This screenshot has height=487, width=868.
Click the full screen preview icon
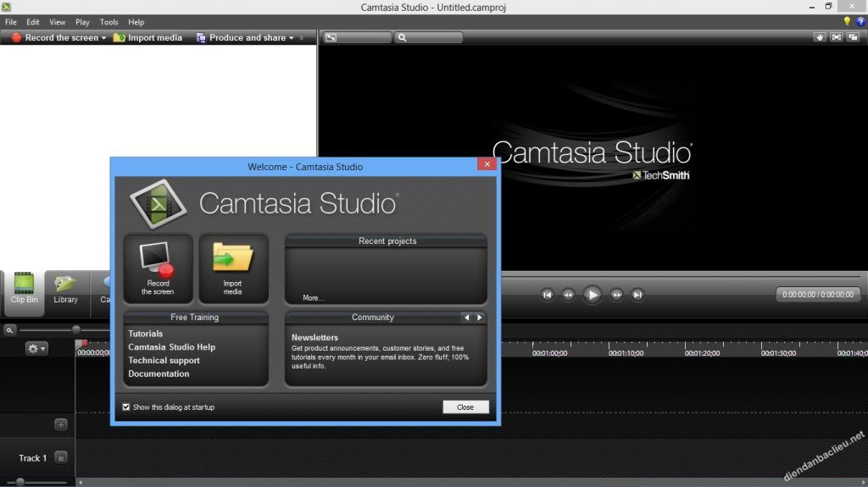pyautogui.click(x=837, y=37)
